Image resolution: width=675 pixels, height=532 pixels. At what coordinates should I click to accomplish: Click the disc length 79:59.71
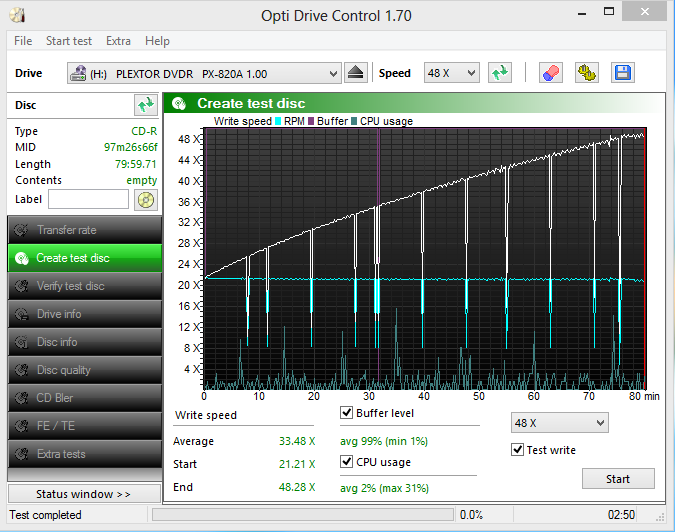(x=136, y=164)
